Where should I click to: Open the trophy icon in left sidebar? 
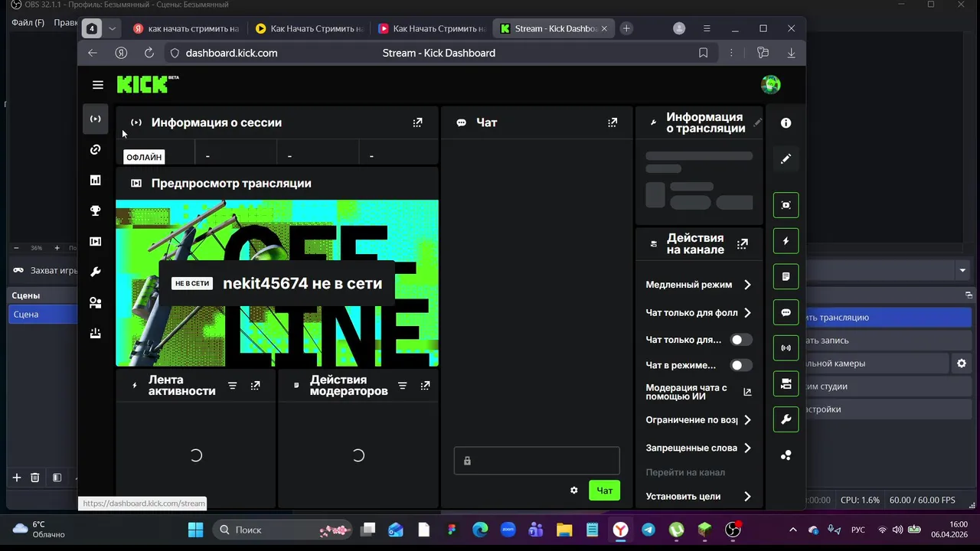pos(95,210)
